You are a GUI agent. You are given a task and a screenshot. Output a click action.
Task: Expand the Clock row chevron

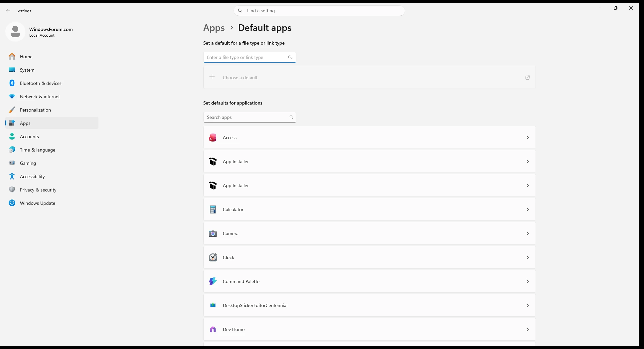point(528,257)
